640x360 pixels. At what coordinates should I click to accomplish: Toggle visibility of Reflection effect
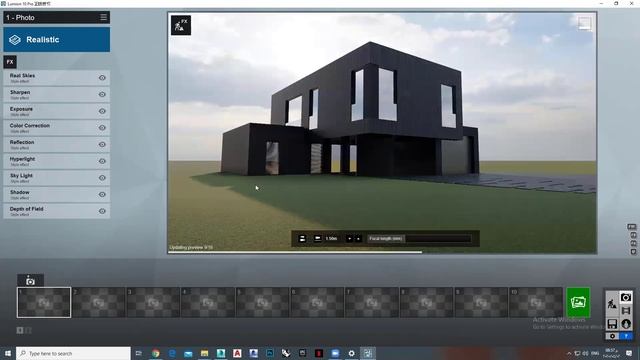pyautogui.click(x=102, y=144)
